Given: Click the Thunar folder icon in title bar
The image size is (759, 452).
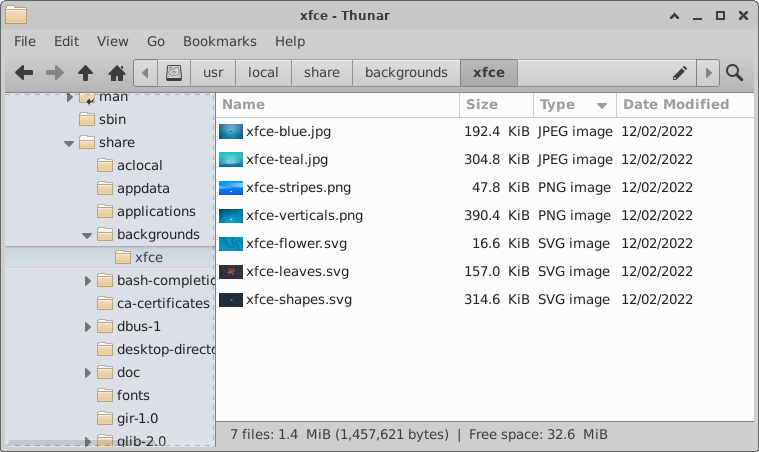Looking at the screenshot, I should coord(16,15).
